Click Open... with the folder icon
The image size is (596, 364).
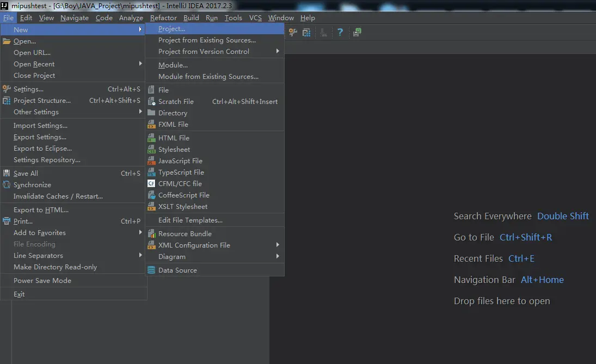73,41
